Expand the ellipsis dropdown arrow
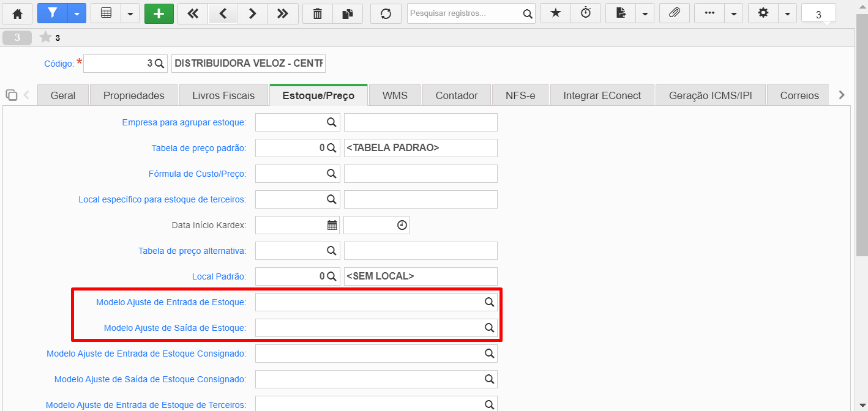Viewport: 868px width, 411px height. pyautogui.click(x=734, y=13)
